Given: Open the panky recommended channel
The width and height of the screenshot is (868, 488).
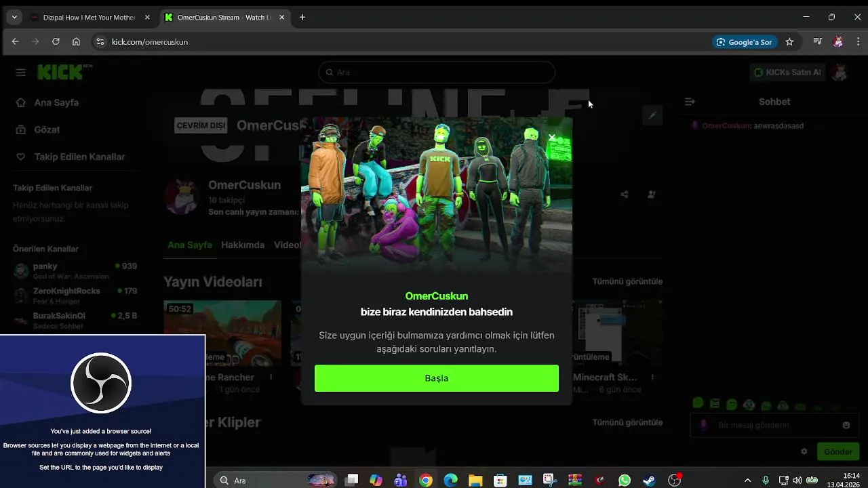Looking at the screenshot, I should pos(75,271).
